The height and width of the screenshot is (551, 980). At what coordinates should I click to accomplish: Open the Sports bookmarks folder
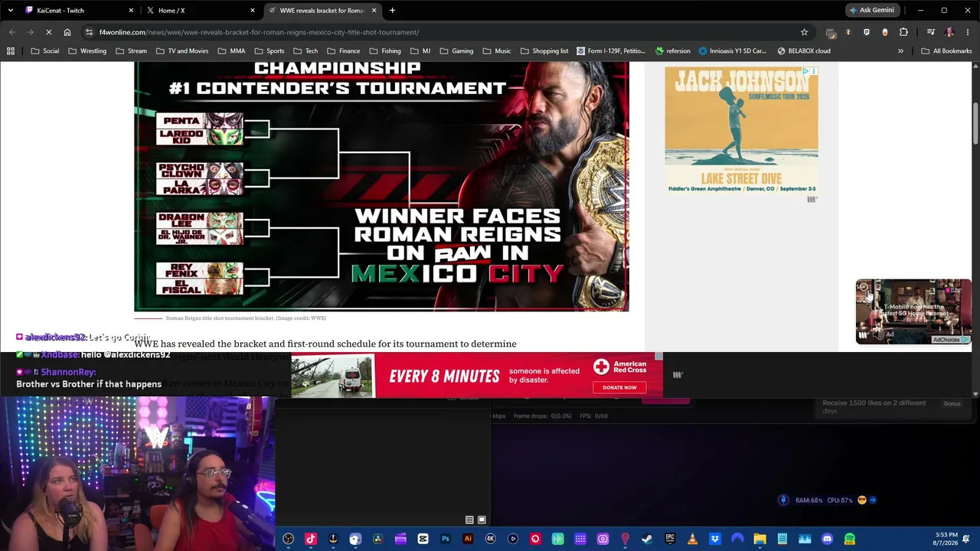[x=269, y=51]
